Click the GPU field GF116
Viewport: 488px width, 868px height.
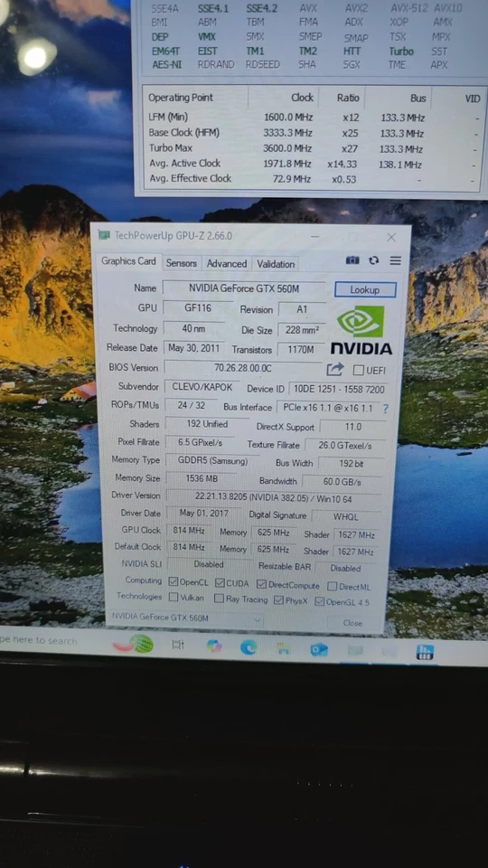tap(198, 307)
